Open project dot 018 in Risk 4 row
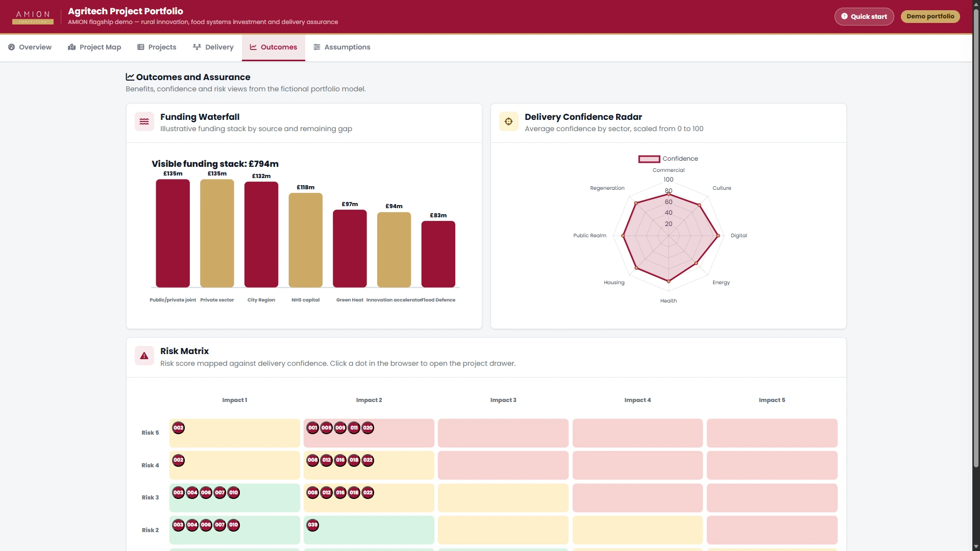 (x=354, y=460)
